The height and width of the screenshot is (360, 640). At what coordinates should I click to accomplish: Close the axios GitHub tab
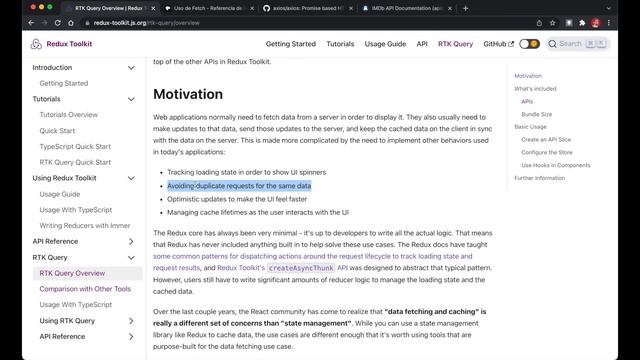351,8
